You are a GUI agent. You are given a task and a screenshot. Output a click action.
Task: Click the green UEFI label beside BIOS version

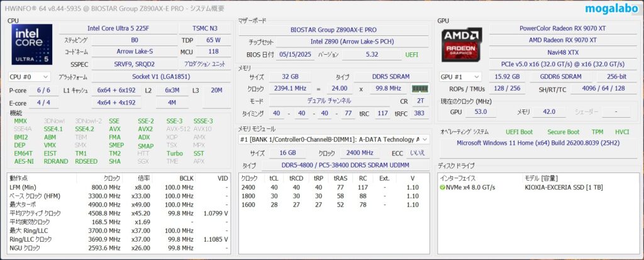point(412,55)
